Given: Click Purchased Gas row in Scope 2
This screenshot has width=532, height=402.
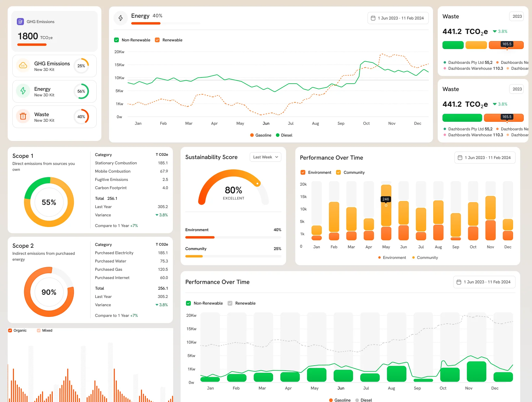Looking at the screenshot, I should point(132,269).
